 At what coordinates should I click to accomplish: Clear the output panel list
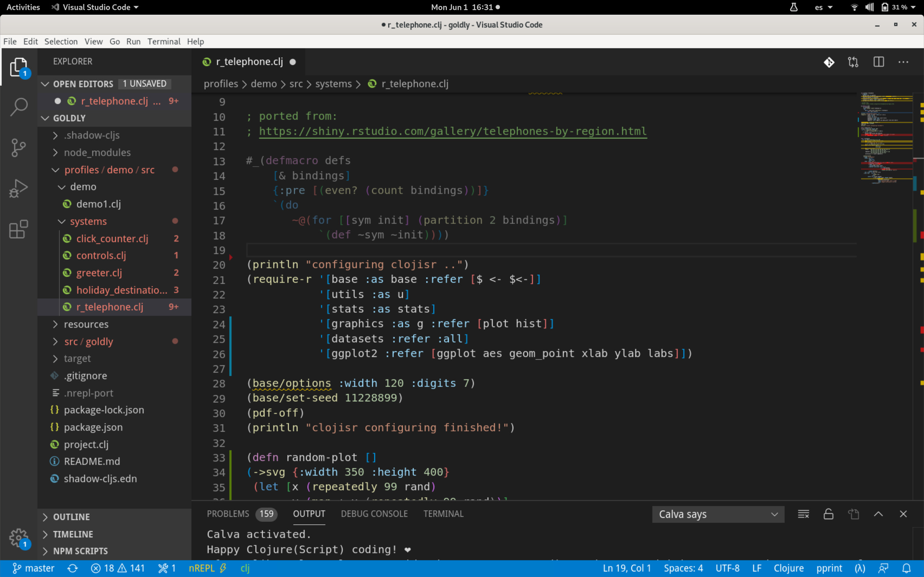click(803, 514)
